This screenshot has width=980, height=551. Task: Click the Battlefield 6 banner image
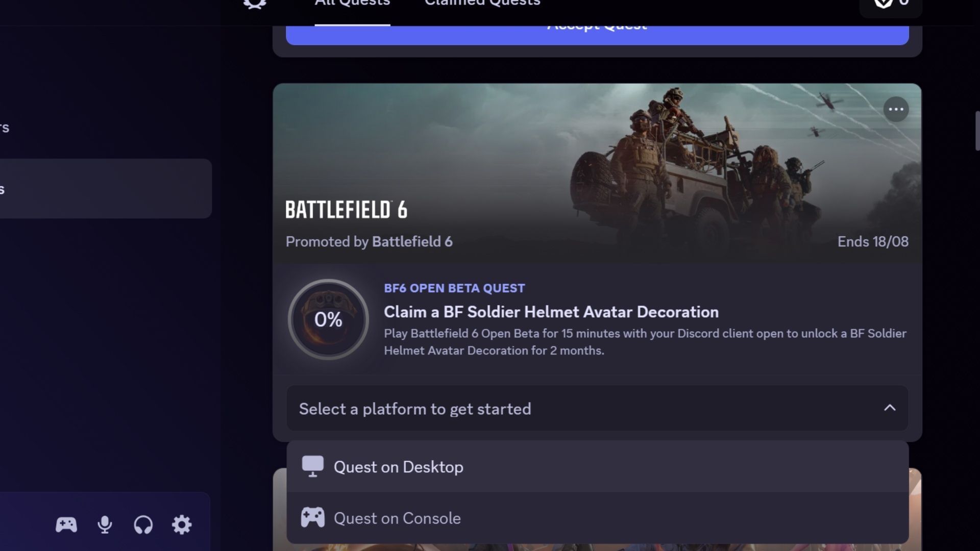[x=597, y=173]
